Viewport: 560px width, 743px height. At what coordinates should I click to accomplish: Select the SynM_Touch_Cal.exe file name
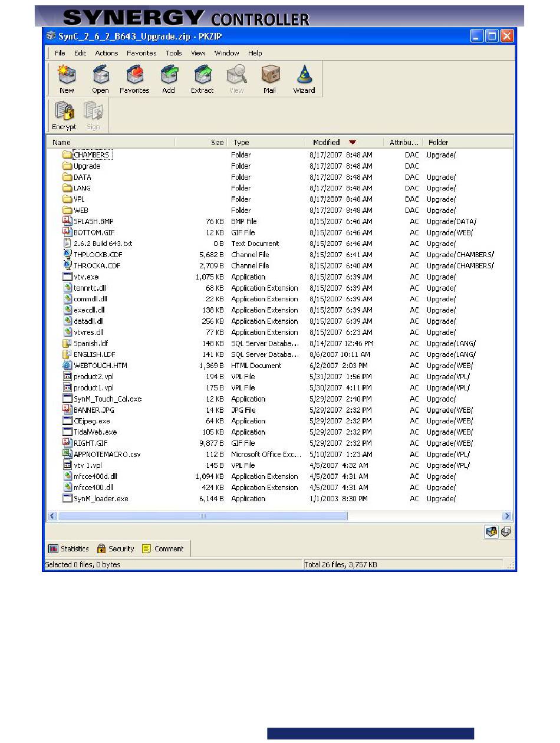pyautogui.click(x=108, y=399)
